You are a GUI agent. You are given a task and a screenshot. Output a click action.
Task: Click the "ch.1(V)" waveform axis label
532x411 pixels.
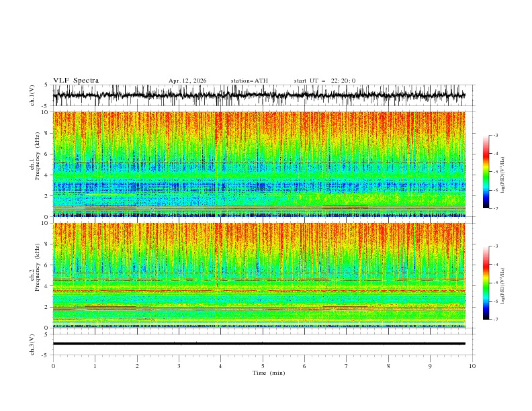pos(32,95)
